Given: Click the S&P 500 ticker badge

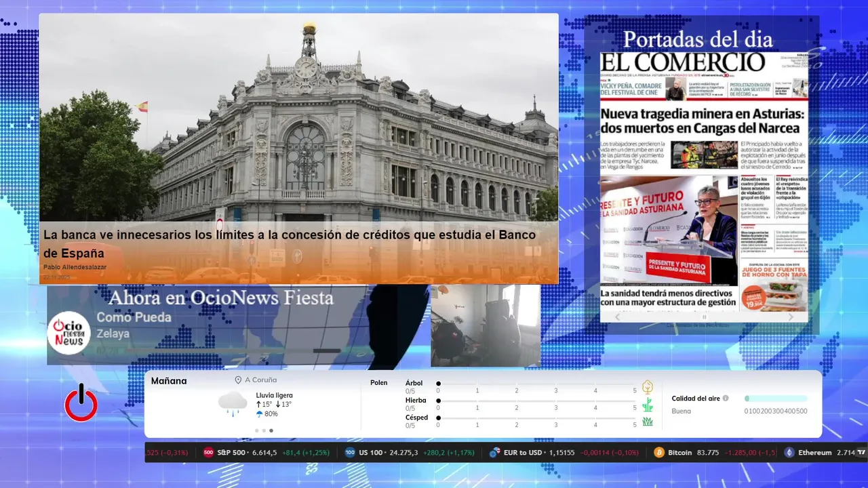Looking at the screenshot, I should (x=208, y=453).
